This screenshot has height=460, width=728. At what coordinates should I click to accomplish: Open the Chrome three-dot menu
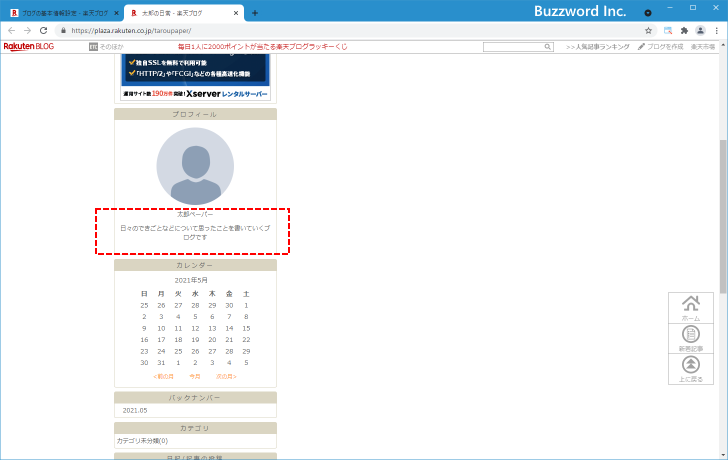(x=717, y=31)
